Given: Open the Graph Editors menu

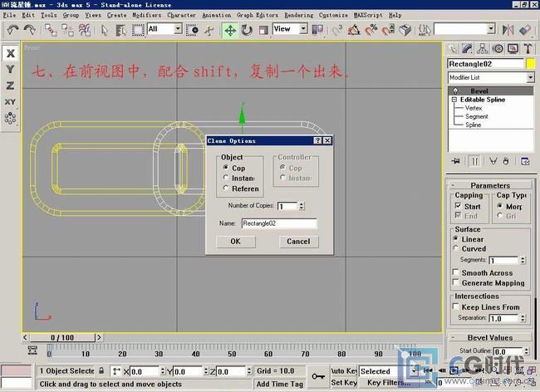Looking at the screenshot, I should (258, 15).
